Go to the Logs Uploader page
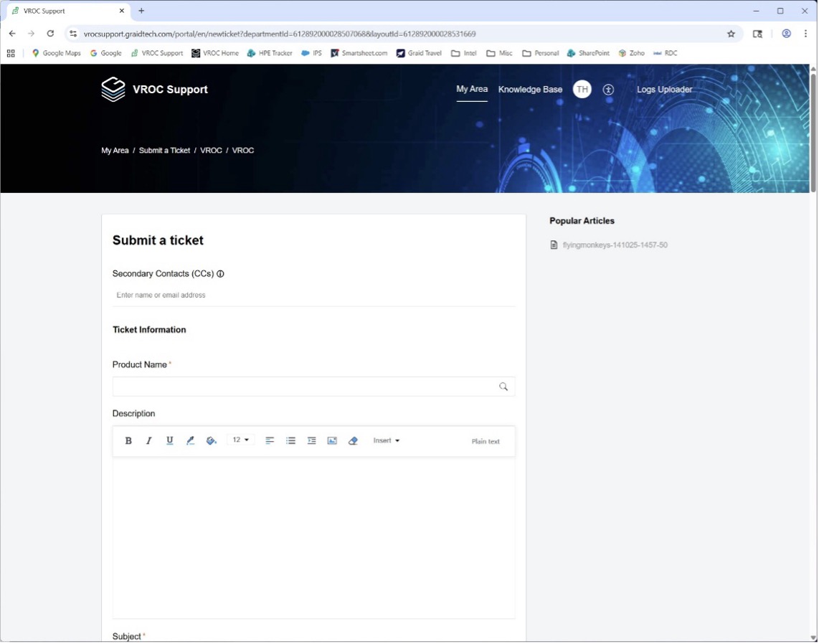819x644 pixels. (664, 90)
